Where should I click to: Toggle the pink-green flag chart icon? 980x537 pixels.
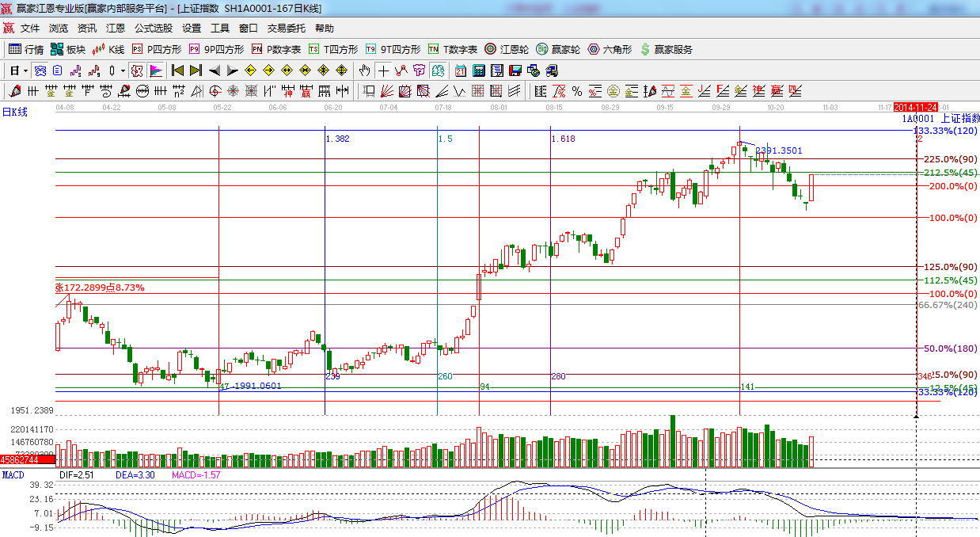tap(156, 70)
